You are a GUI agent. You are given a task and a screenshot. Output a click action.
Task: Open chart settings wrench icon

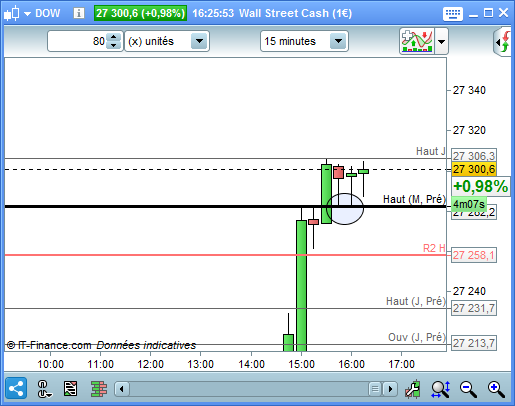pyautogui.click(x=413, y=389)
